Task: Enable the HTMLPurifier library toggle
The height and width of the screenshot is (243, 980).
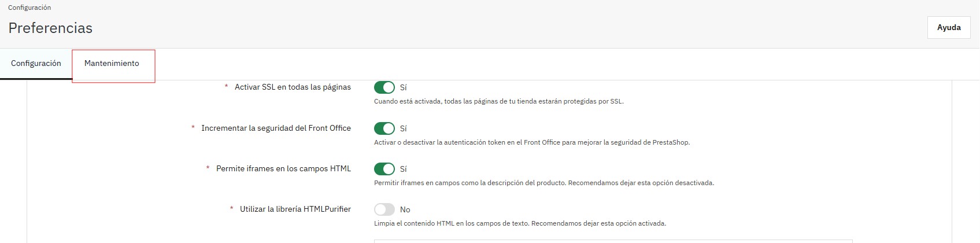Action: click(384, 209)
